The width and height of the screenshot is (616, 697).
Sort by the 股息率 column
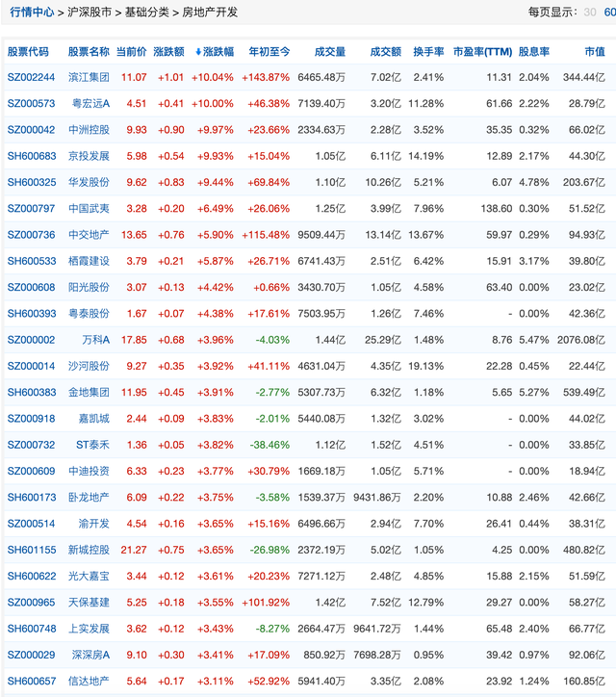tap(534, 52)
